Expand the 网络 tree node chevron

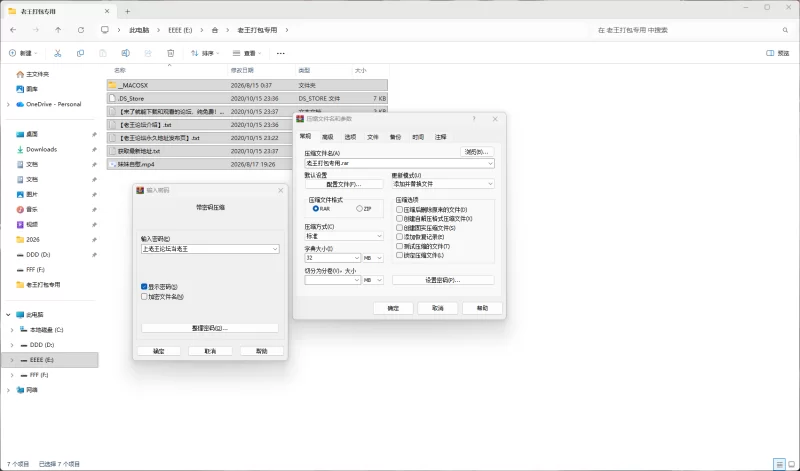tap(8, 390)
